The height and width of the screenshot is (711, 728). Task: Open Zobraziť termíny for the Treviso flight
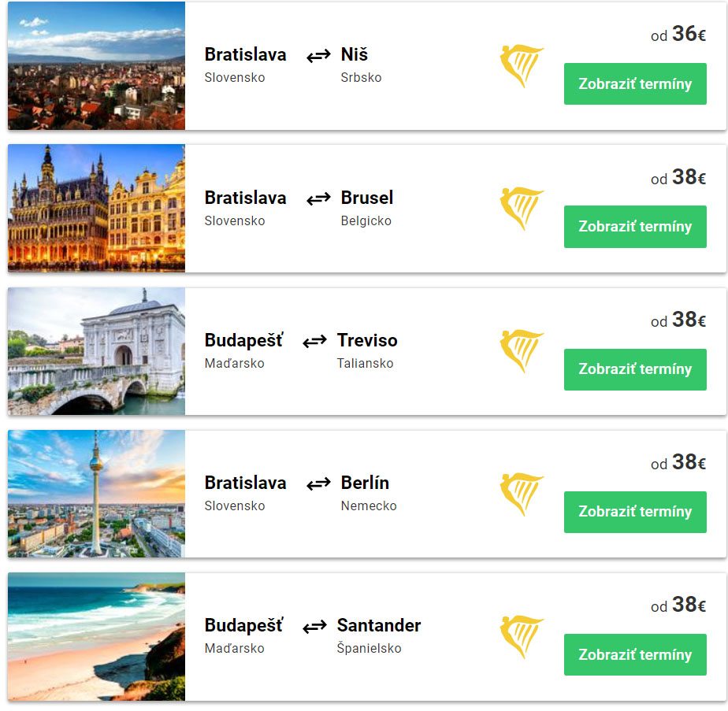coord(635,369)
